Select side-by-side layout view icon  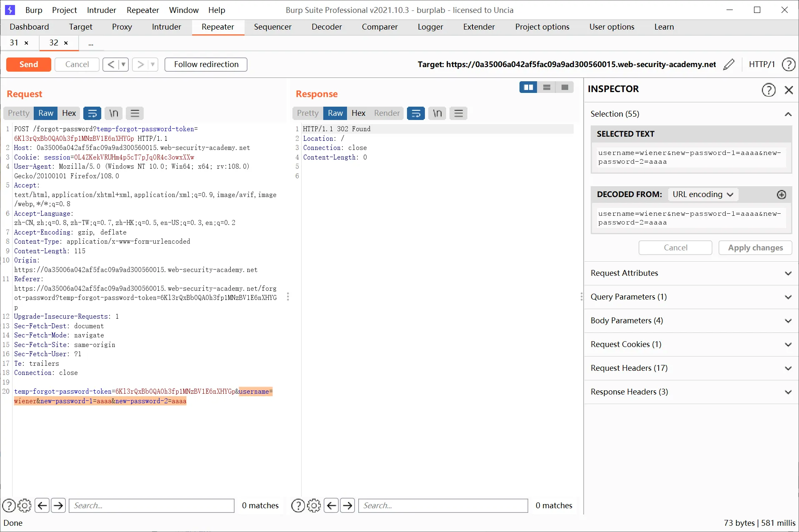point(528,87)
